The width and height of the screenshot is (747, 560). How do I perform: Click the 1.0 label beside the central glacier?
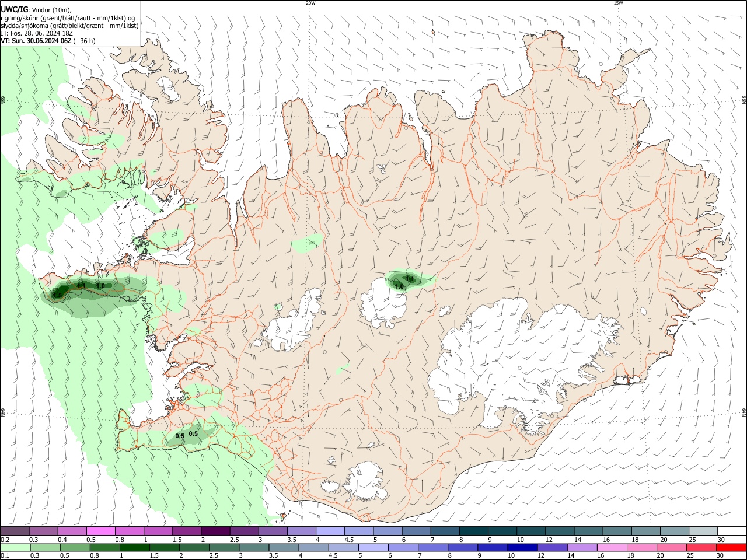(x=399, y=286)
